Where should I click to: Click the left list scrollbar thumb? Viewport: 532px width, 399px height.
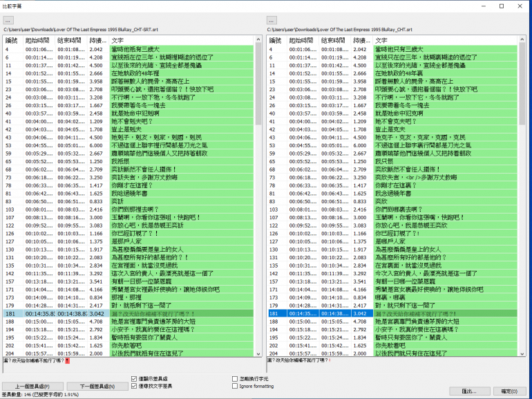pos(258,84)
